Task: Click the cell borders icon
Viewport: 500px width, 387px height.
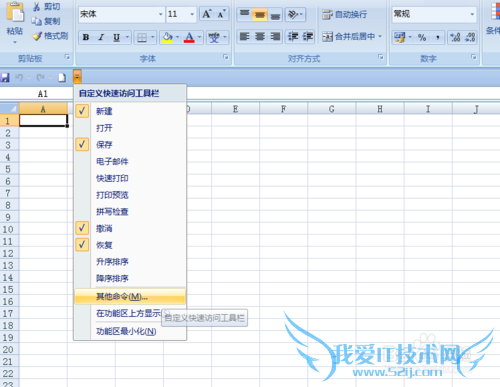Action: click(x=142, y=37)
